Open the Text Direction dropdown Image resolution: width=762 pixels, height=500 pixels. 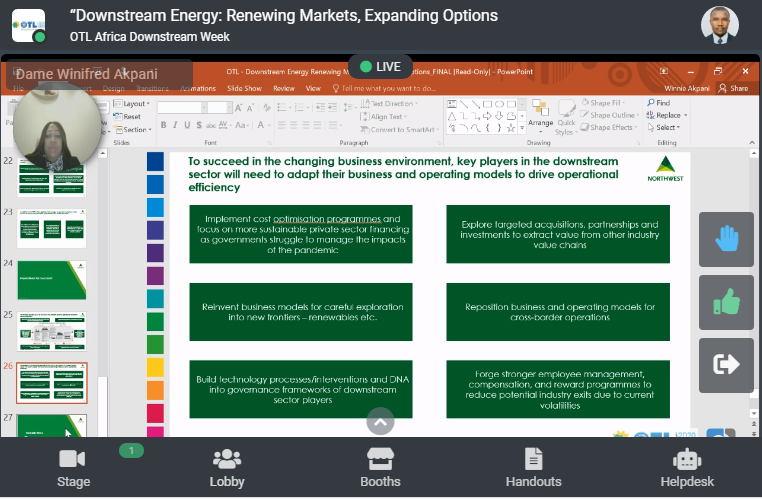click(x=389, y=103)
